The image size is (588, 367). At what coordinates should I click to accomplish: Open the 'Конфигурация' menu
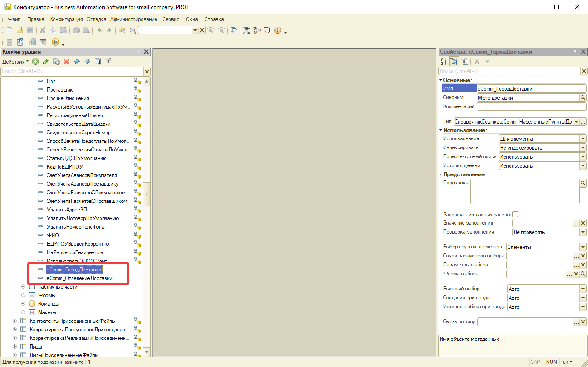(x=66, y=19)
